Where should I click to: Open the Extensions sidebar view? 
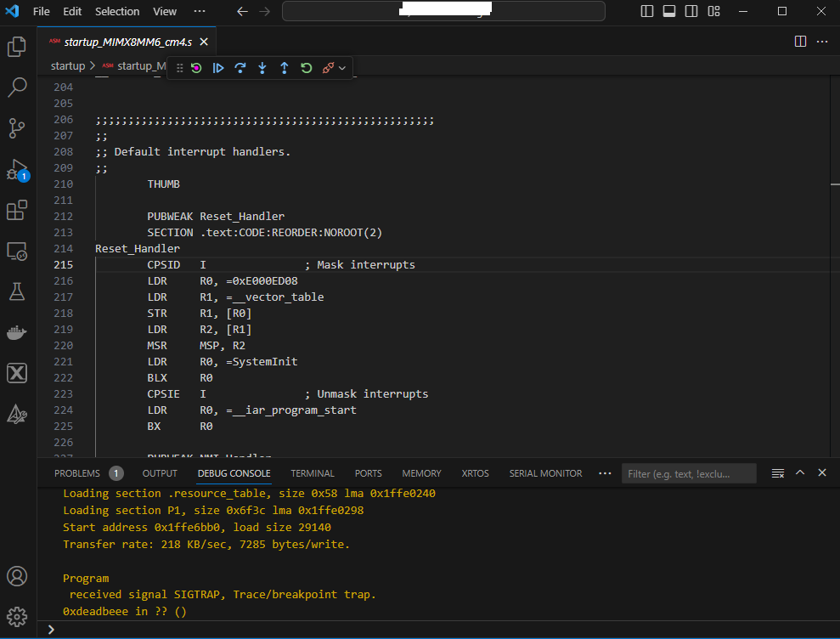17,210
